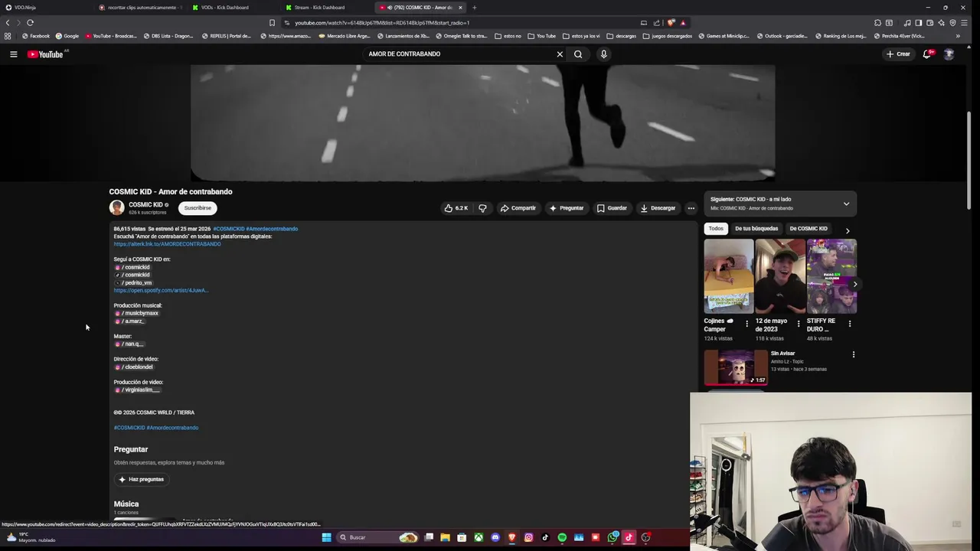Screen dimensions: 980x551
Task: Open Brave Leo AI sparkle icon
Action: [942, 23]
